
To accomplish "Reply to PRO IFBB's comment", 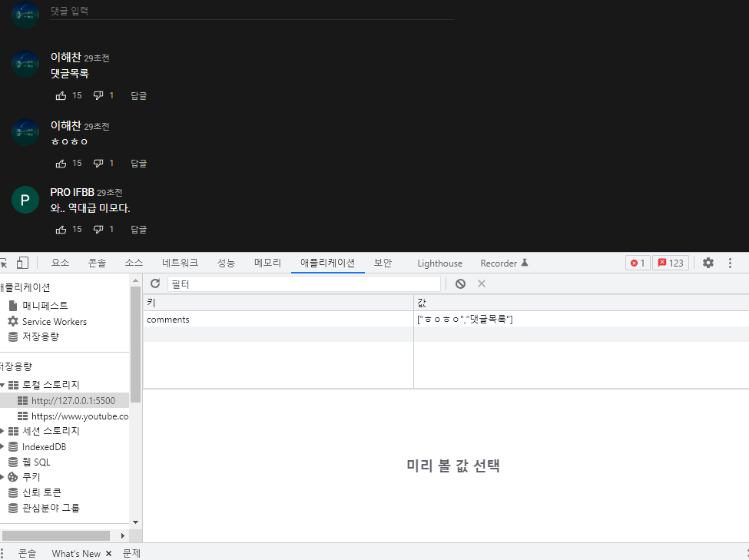I will pyautogui.click(x=138, y=230).
